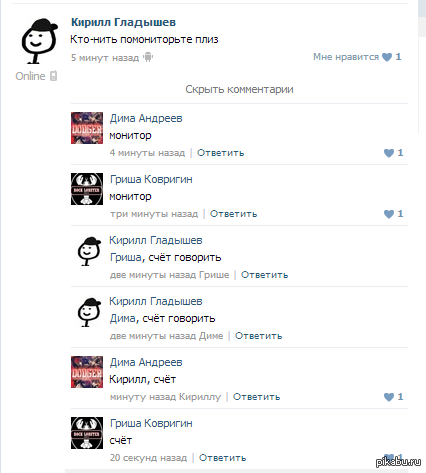
Task: Collapse comments with 'Скрыть комментарии'
Action: point(239,89)
